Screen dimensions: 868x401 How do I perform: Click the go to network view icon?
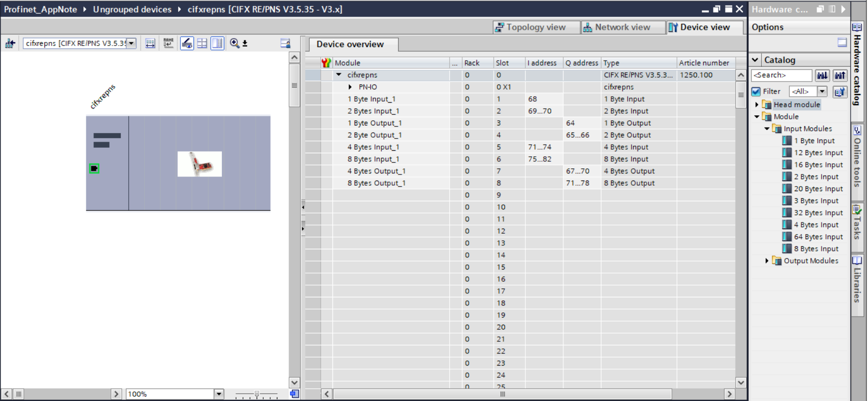(x=10, y=43)
